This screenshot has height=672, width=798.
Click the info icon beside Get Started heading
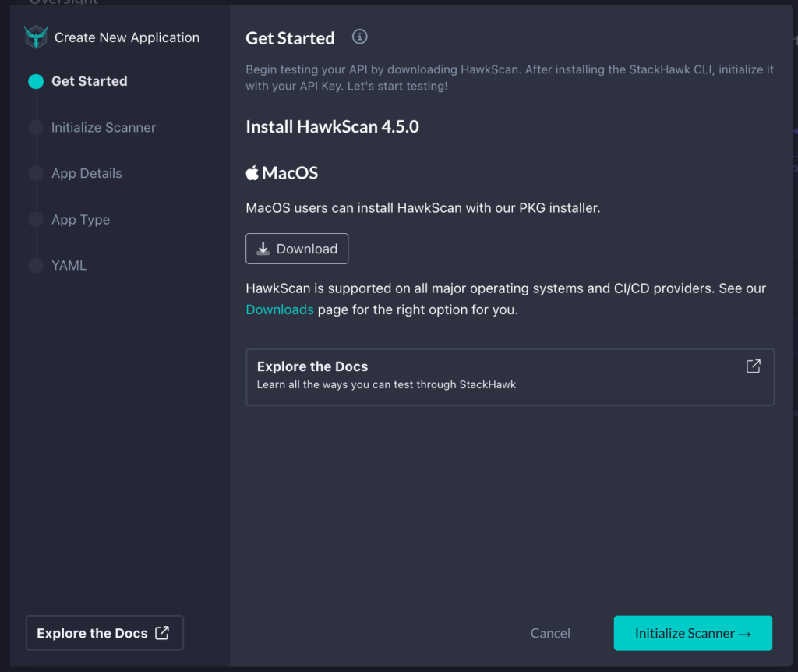[359, 36]
